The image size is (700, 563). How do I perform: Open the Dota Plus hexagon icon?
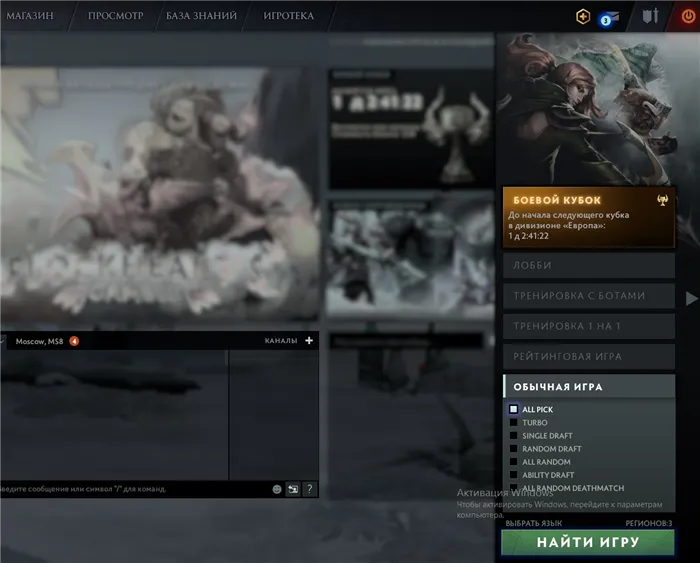click(583, 17)
